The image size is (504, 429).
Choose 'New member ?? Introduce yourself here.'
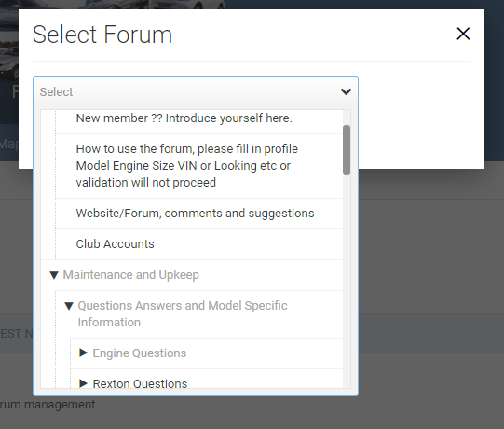tap(184, 118)
